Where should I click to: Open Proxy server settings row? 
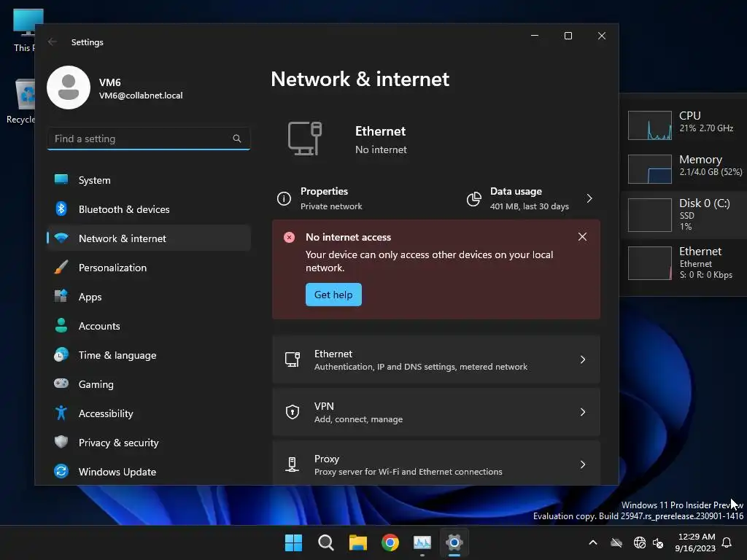pos(436,463)
